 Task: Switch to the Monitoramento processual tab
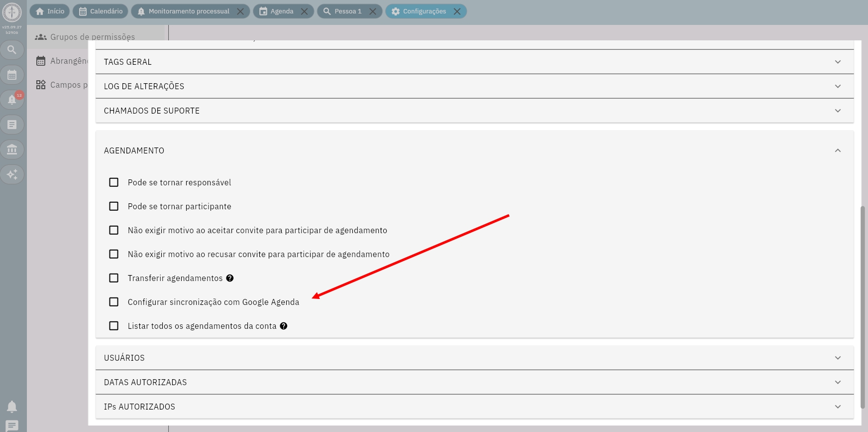coord(189,11)
